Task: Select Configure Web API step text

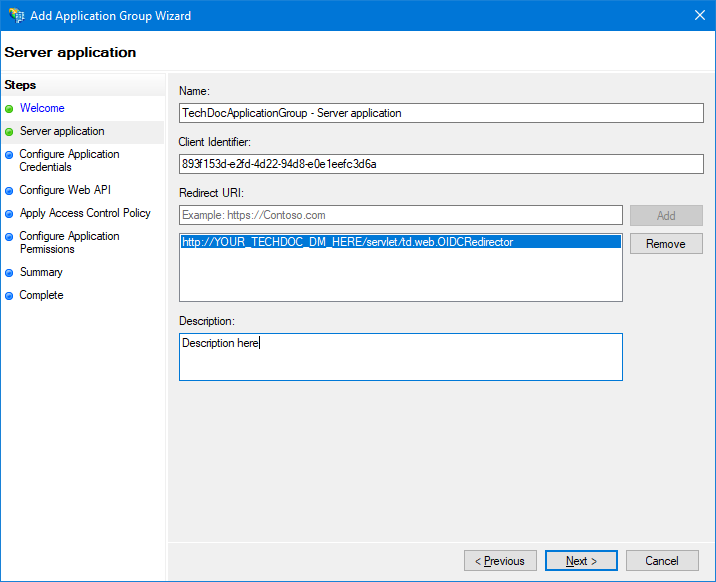Action: 65,190
